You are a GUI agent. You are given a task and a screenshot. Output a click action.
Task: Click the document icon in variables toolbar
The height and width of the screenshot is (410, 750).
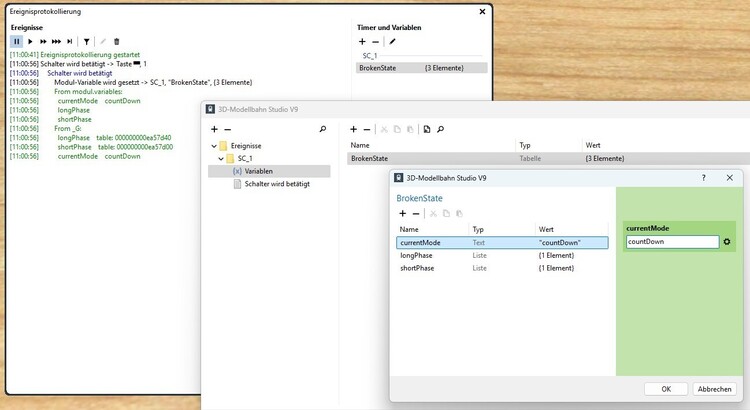pos(427,129)
